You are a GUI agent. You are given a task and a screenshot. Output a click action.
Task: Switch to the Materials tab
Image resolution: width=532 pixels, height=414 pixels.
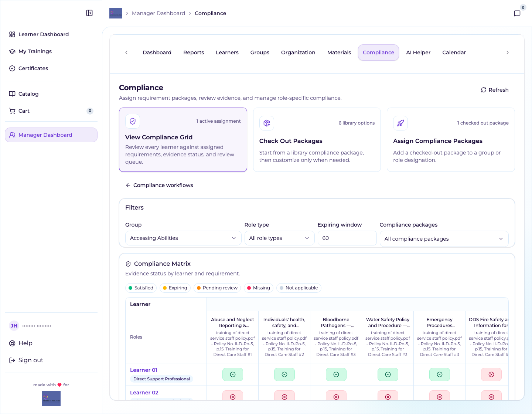tap(339, 52)
